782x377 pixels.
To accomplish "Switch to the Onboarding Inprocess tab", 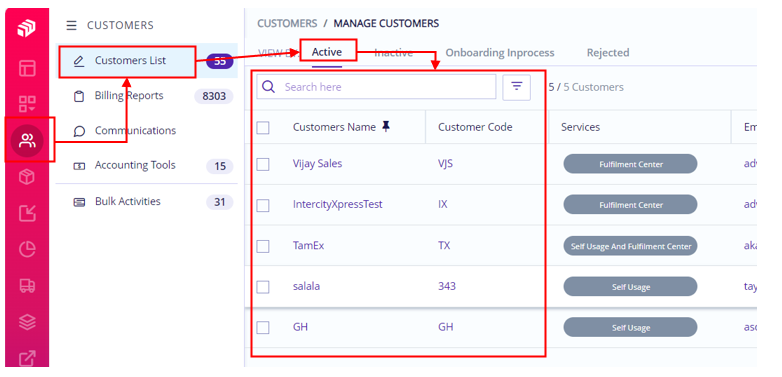I will 500,52.
